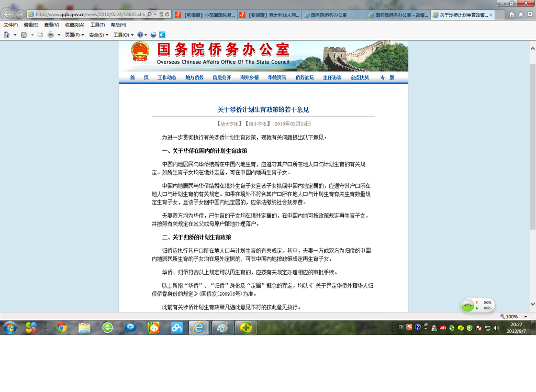Open the 文件(F) menu

[10, 25]
